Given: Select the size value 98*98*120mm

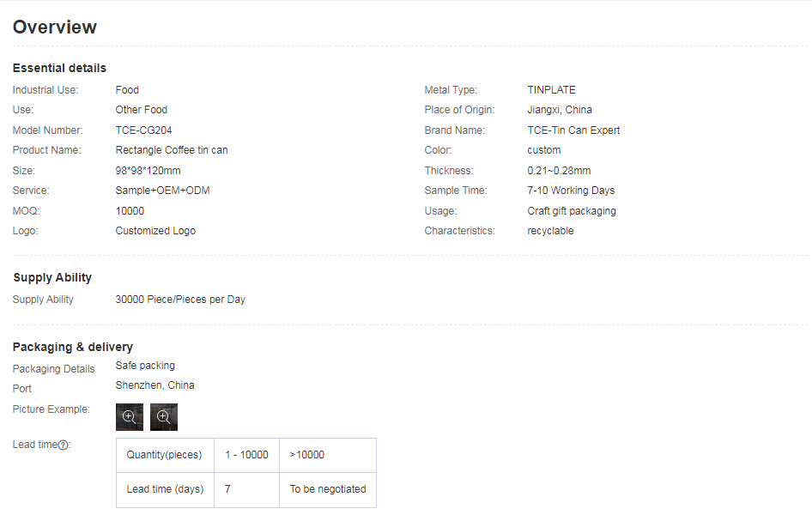Looking at the screenshot, I should click(x=148, y=171).
